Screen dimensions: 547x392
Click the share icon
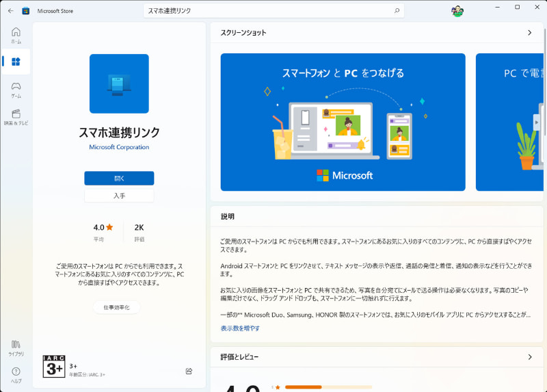pos(189,371)
